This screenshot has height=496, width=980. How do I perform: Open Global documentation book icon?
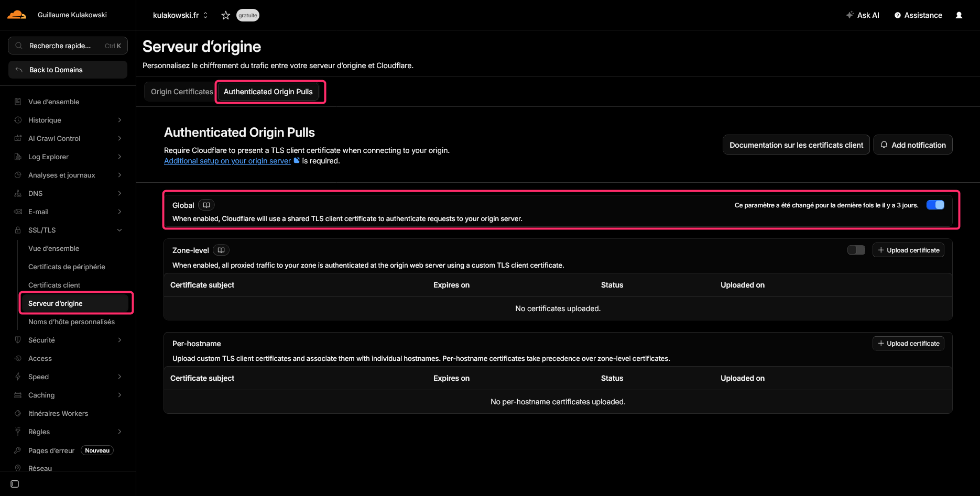click(x=206, y=205)
